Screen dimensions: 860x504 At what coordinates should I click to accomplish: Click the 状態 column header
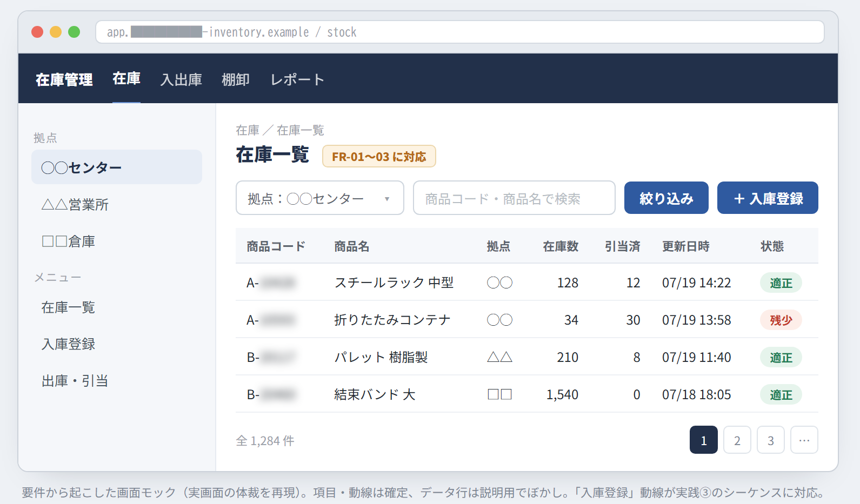click(x=772, y=246)
